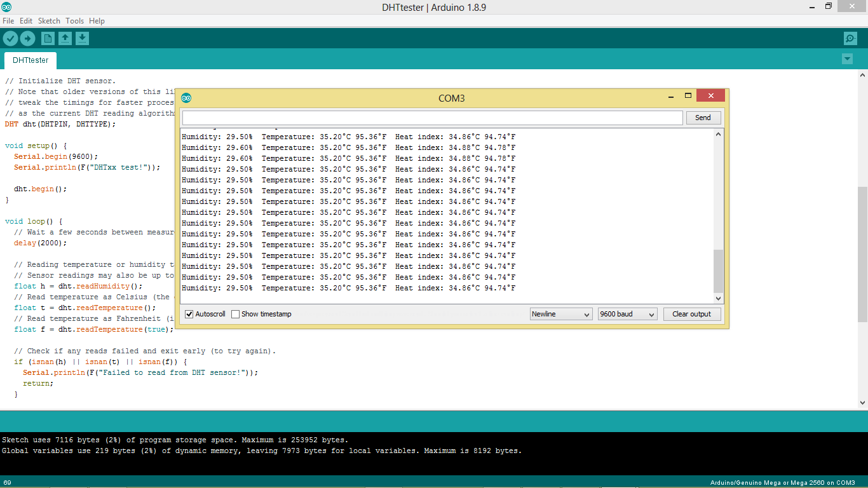The image size is (868, 488).
Task: Click Send button in serial monitor
Action: point(703,118)
